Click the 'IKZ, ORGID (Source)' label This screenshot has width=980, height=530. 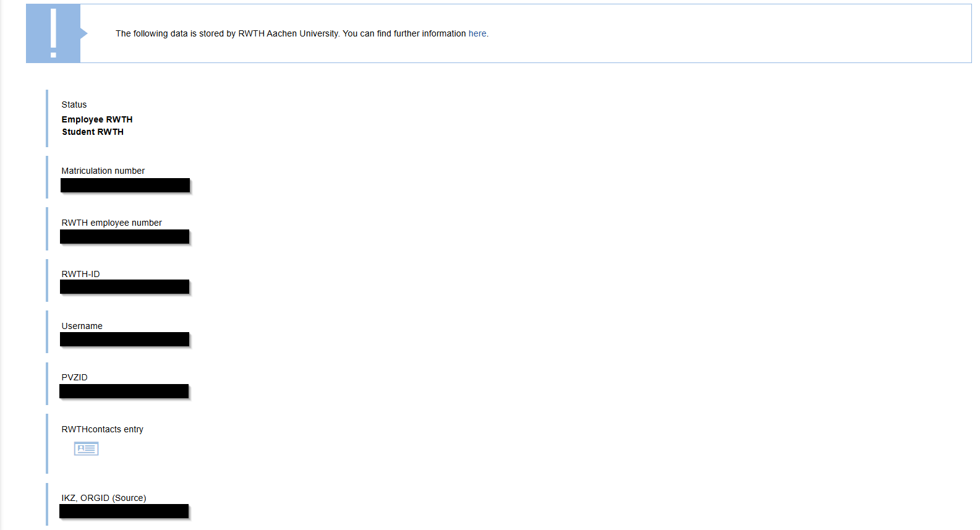pos(103,498)
